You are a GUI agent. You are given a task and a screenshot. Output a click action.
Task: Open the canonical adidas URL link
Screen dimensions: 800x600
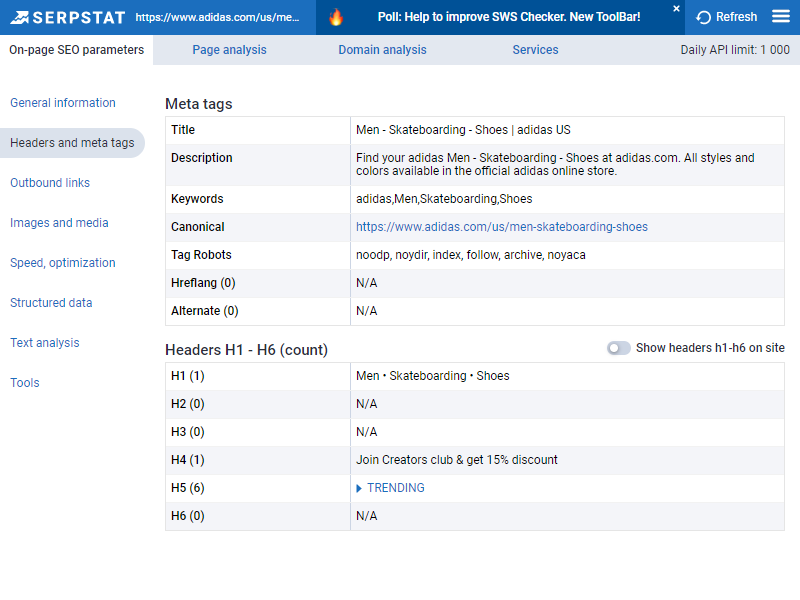coord(502,227)
